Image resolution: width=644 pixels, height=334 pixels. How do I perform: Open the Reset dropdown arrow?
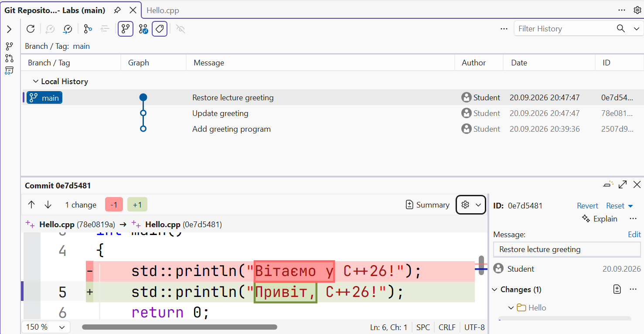coord(630,206)
